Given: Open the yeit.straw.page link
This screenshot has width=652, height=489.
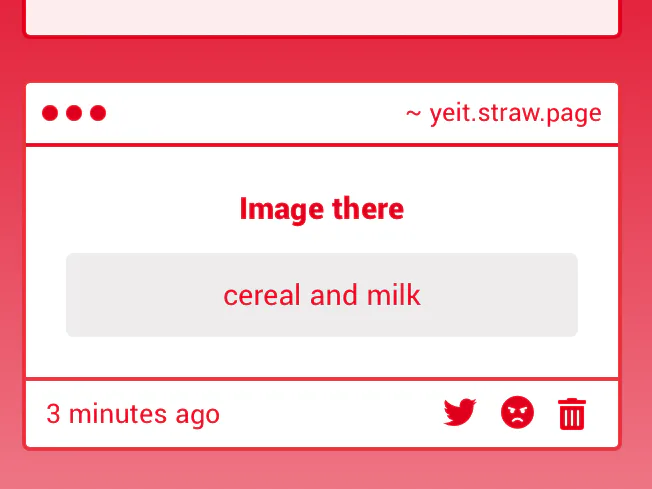Looking at the screenshot, I should coord(516,114).
